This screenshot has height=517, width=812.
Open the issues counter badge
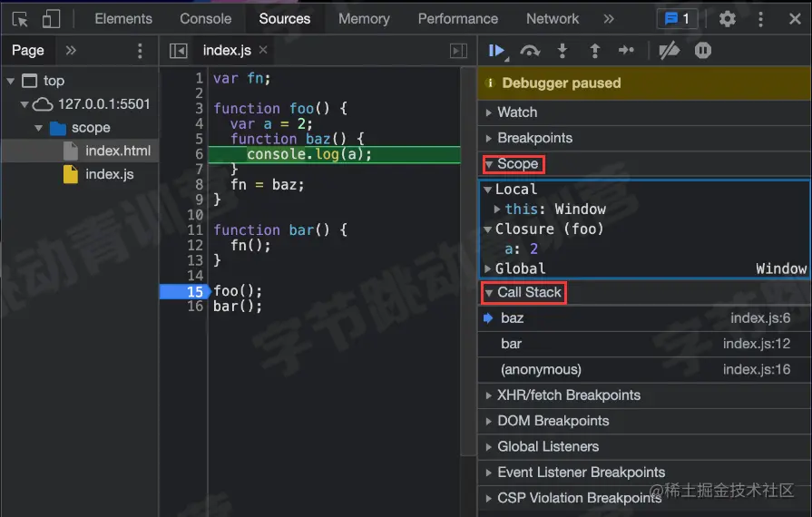(678, 19)
